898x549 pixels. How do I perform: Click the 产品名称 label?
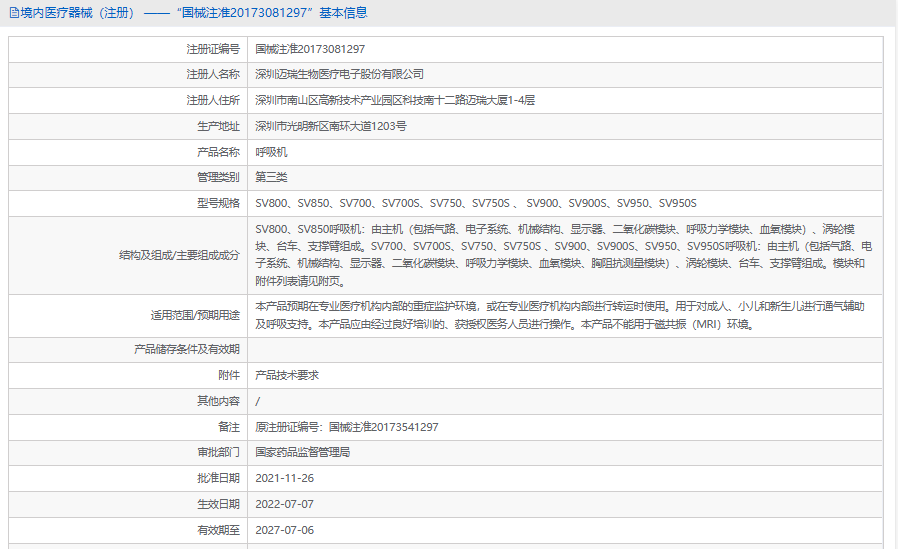pos(218,152)
